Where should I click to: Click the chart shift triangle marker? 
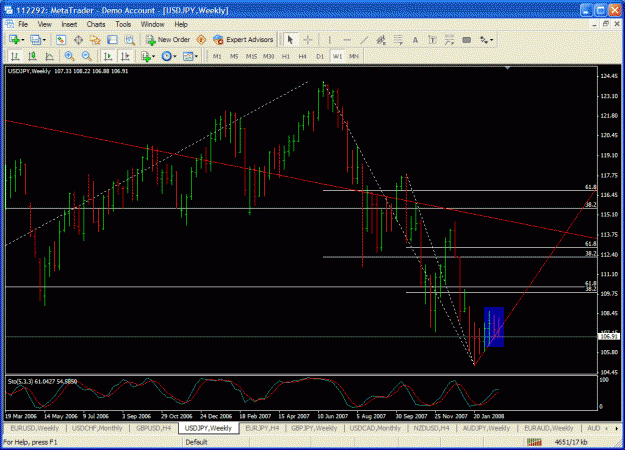[507, 69]
